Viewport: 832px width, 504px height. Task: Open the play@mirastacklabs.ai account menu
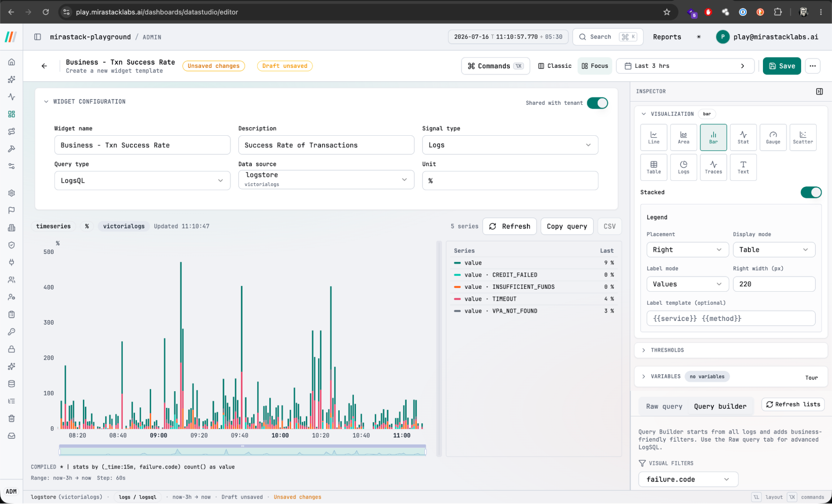click(767, 37)
